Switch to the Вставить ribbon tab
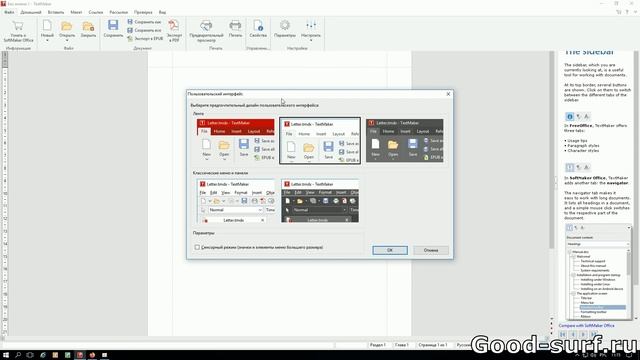The height and width of the screenshot is (360, 640). tap(56, 12)
